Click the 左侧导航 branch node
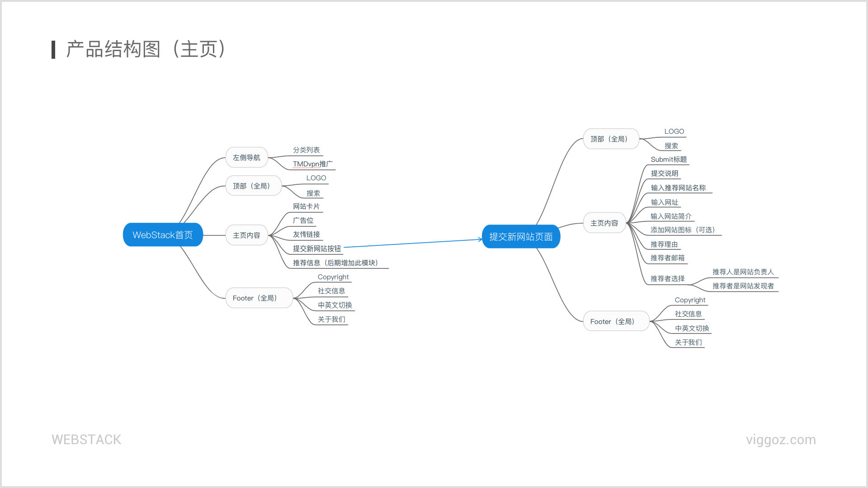The height and width of the screenshot is (488, 868). (x=246, y=158)
